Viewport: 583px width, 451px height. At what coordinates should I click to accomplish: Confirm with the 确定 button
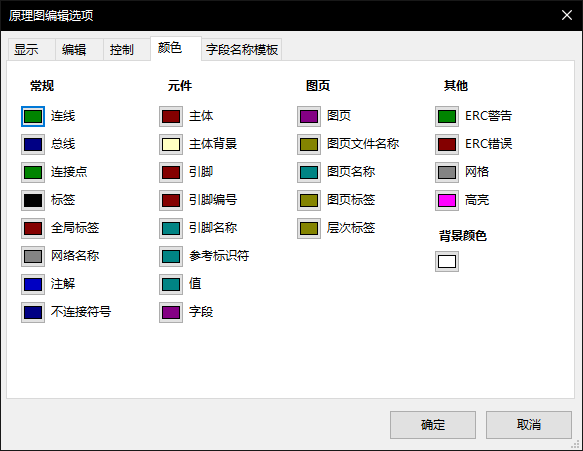click(433, 425)
